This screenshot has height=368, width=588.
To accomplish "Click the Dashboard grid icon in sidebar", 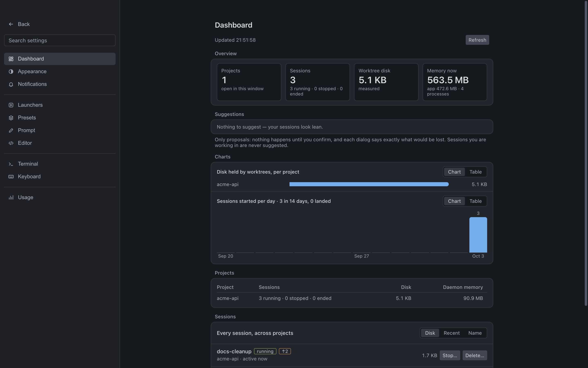I will (11, 59).
